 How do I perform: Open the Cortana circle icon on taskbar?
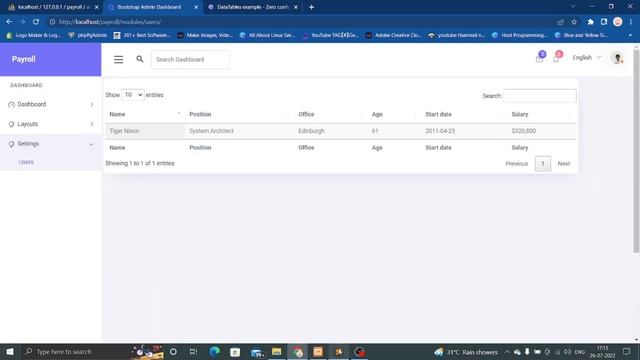click(173, 351)
